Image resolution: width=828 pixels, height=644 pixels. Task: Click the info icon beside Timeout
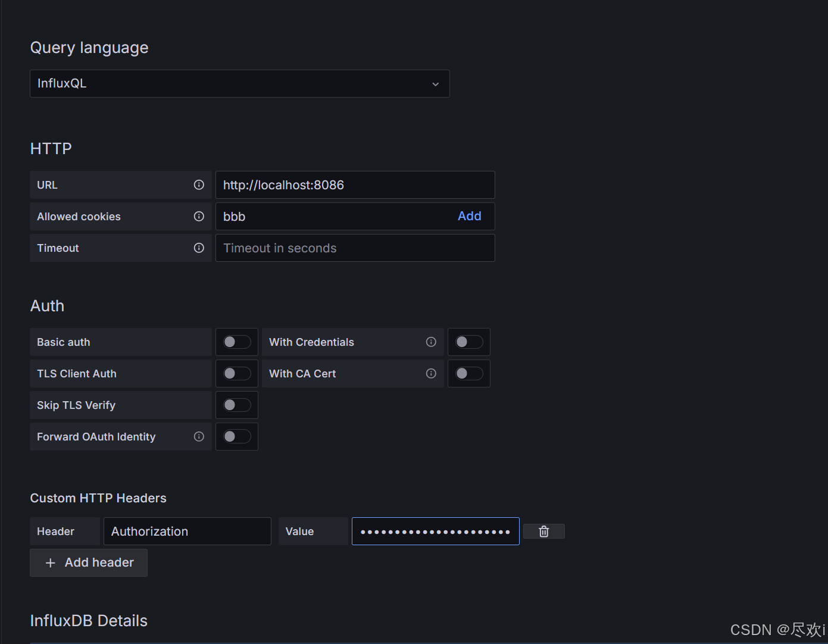pyautogui.click(x=199, y=248)
